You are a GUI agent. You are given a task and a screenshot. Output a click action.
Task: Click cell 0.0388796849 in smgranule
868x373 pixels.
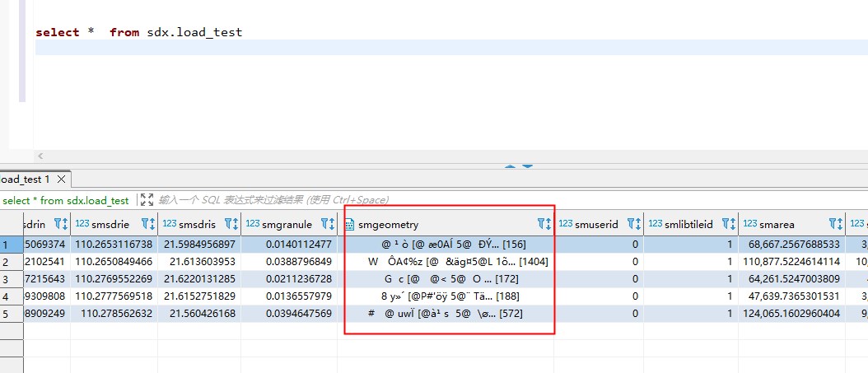tap(289, 261)
